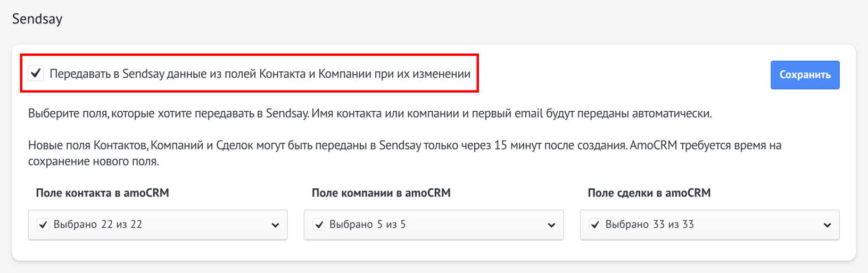Click the 'Выбрано 22 из 22' text
The image size is (868, 273).
click(98, 225)
